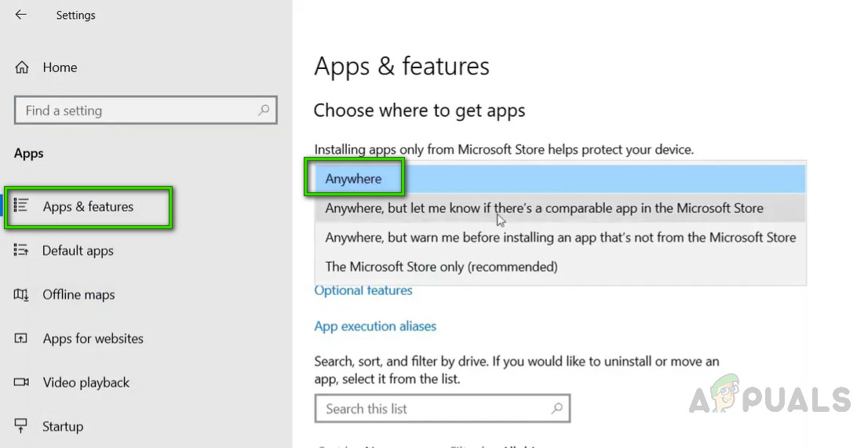Click the back arrow in Settings
Screen dimensions: 868x448
[21, 15]
